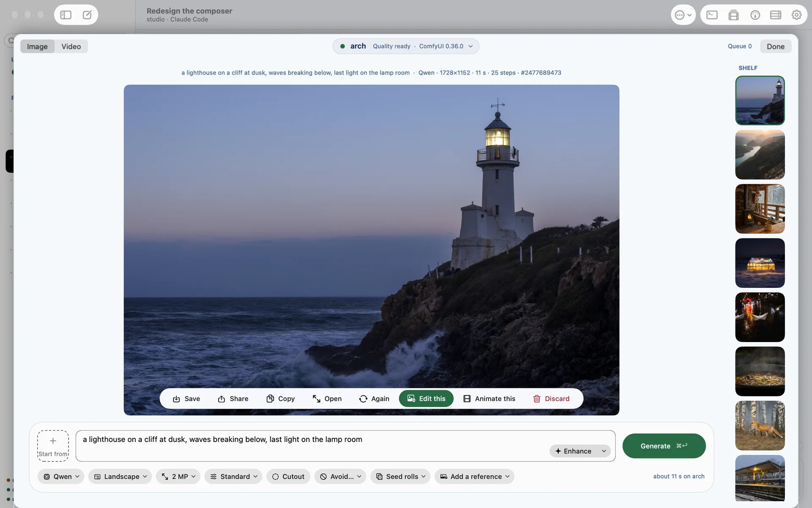The height and width of the screenshot is (508, 812).
Task: Expand the arch ComfyUI server dropdown
Action: point(406,46)
